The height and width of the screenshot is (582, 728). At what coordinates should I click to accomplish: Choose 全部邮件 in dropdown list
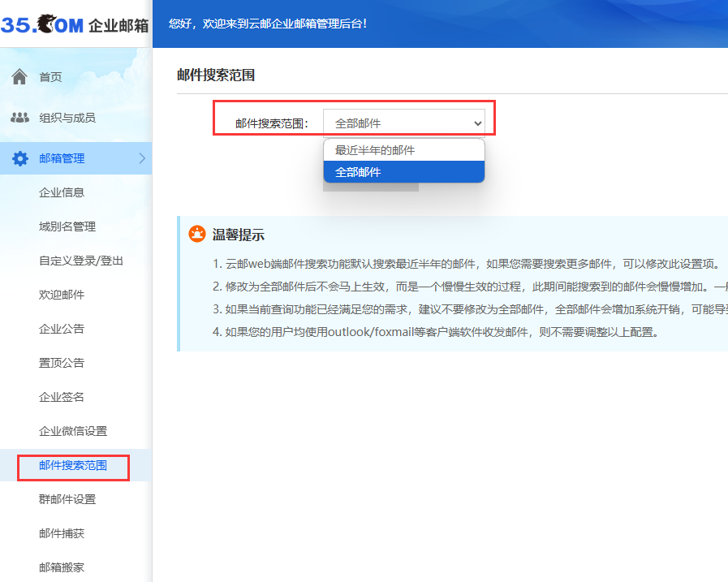(358, 172)
